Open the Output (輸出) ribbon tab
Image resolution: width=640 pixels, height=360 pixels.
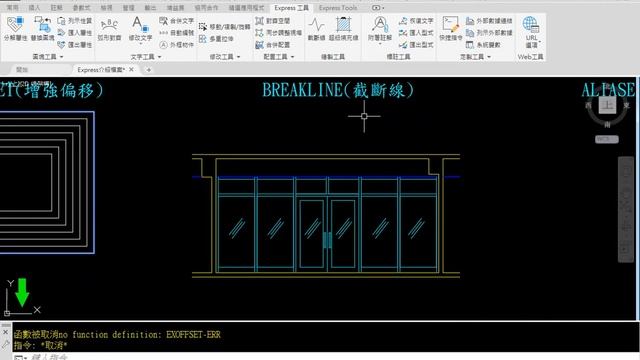150,8
